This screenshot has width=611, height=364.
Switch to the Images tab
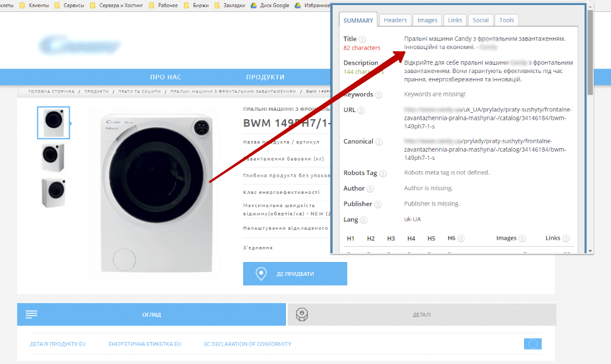pos(428,20)
